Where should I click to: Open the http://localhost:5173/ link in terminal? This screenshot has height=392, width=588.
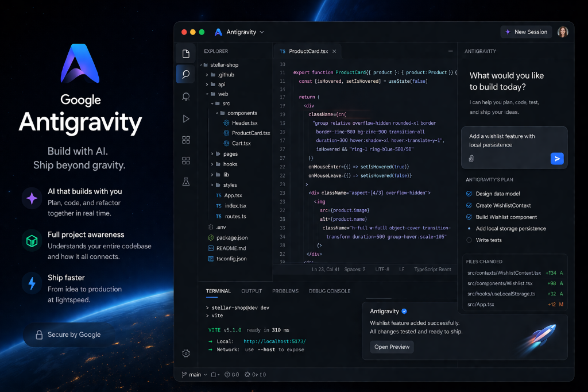(274, 341)
